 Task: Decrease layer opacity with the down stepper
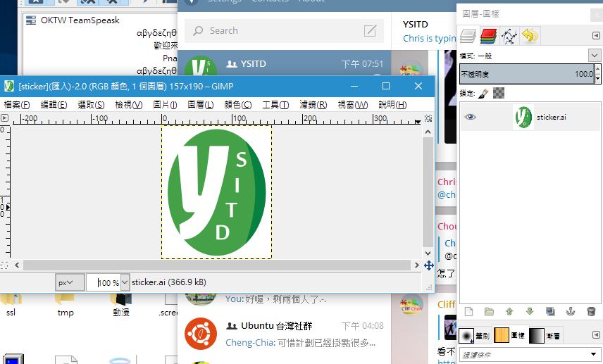[597, 78]
